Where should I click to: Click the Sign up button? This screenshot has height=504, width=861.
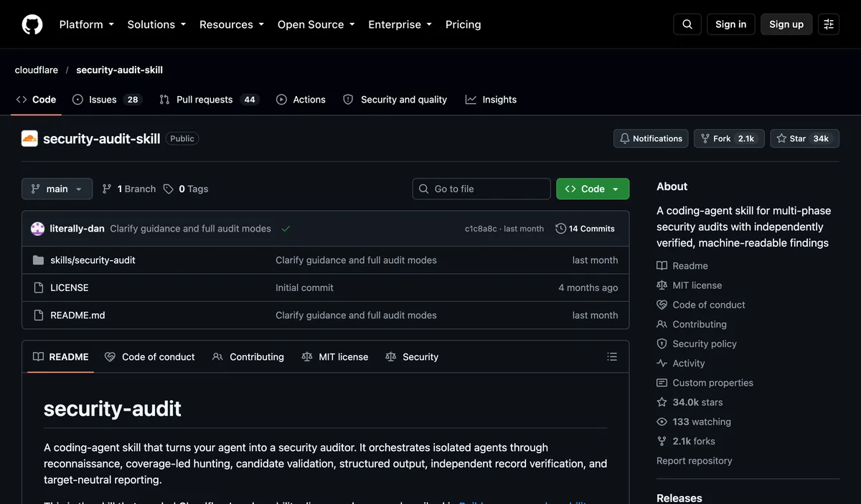coord(786,24)
